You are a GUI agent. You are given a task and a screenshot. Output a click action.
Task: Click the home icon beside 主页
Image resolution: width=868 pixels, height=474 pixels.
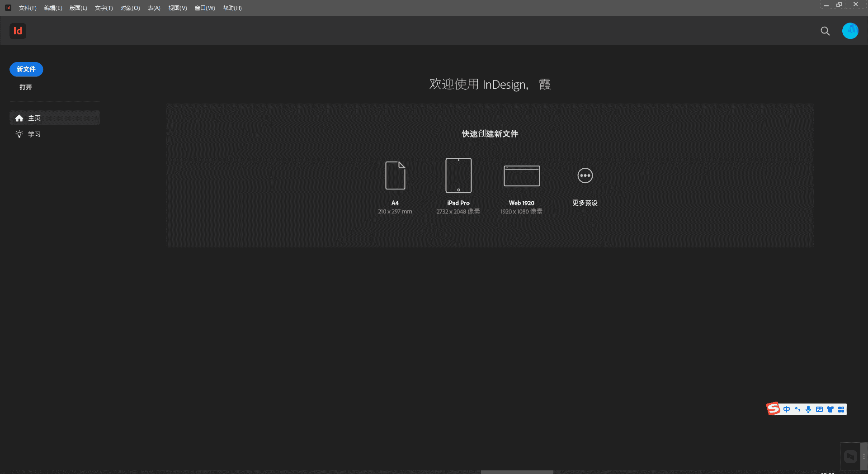coord(19,118)
